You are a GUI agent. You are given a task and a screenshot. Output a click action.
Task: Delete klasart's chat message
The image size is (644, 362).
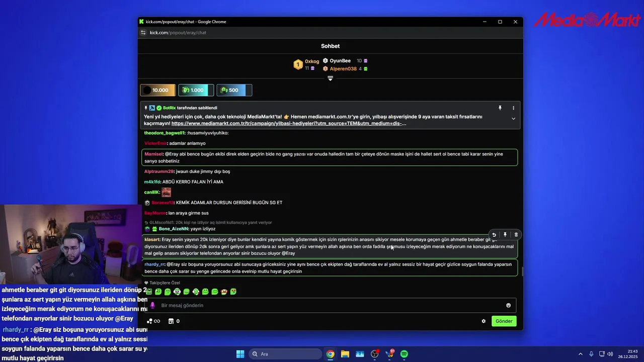(516, 235)
